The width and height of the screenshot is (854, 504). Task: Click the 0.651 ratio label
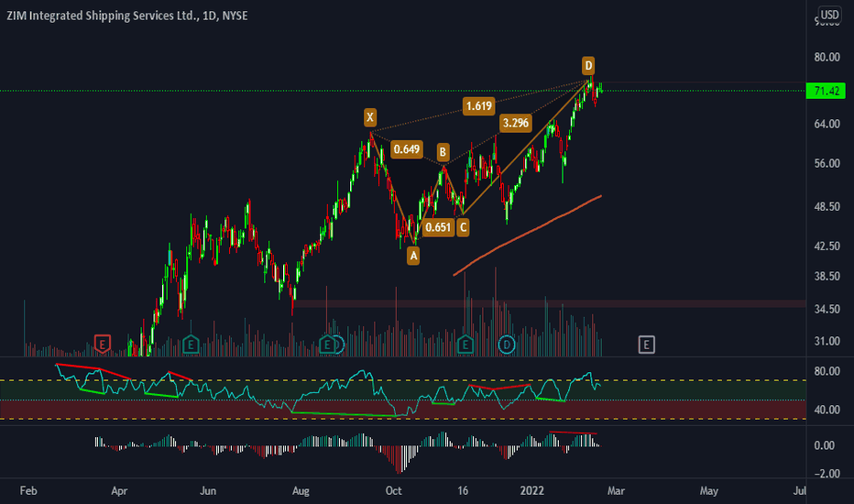pyautogui.click(x=438, y=227)
